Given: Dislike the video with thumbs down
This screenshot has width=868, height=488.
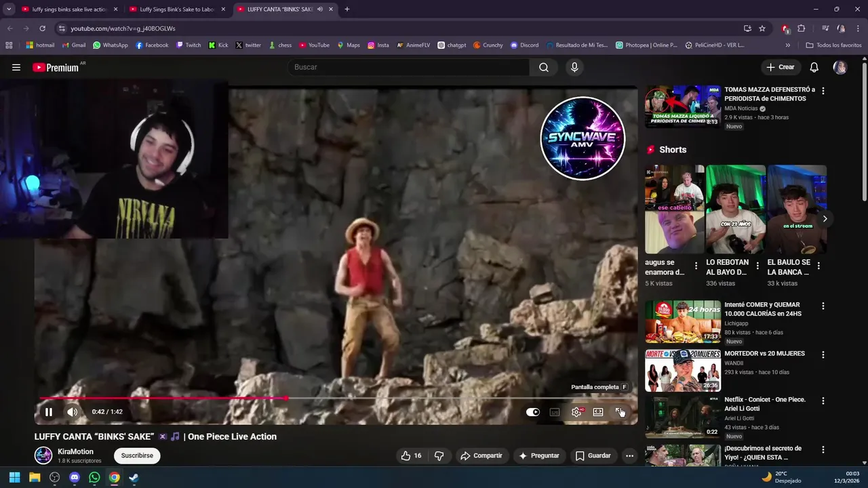Looking at the screenshot, I should point(439,455).
